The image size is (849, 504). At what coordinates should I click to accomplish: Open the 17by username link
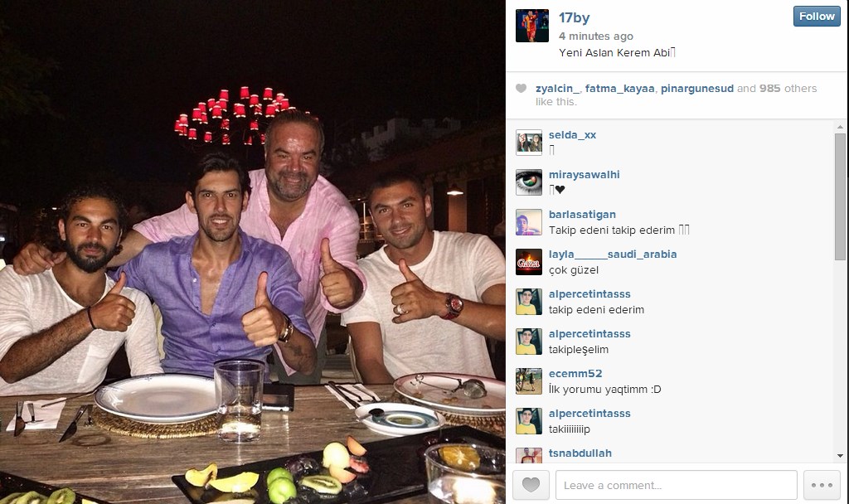pos(574,18)
